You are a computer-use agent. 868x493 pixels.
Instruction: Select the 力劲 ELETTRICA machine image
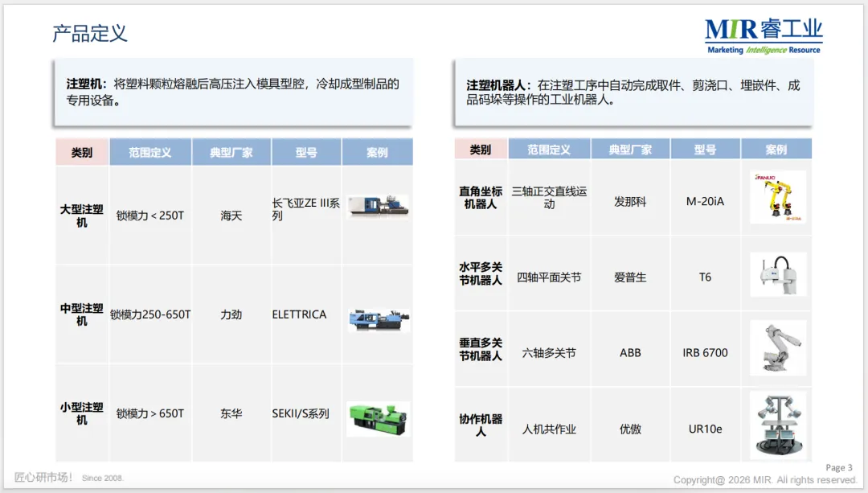point(379,320)
